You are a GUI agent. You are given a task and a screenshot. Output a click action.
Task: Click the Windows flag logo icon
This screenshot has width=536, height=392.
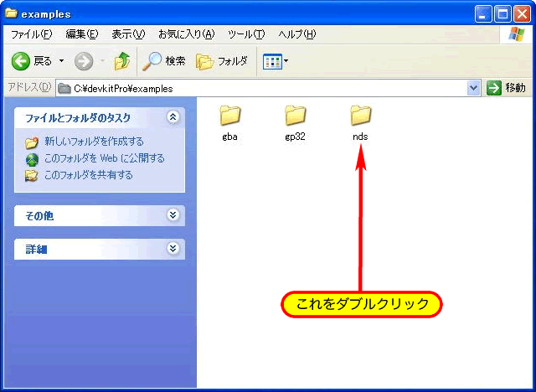[x=517, y=34]
